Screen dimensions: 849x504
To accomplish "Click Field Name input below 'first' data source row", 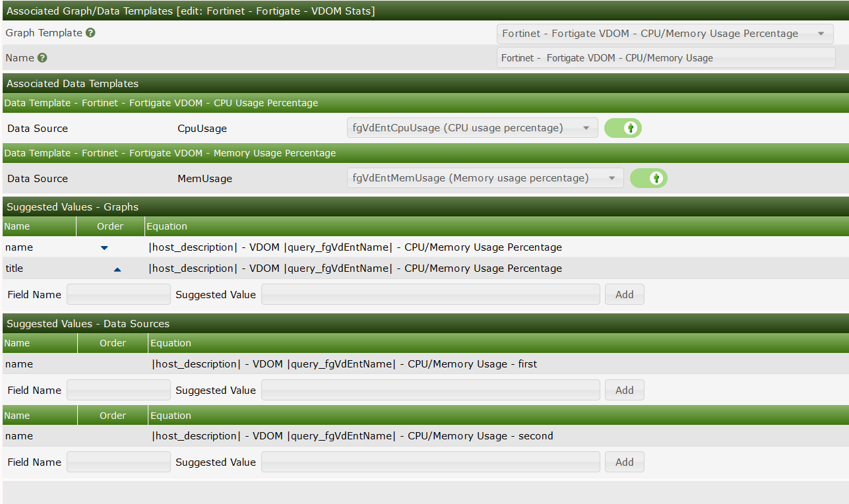I will (x=119, y=391).
